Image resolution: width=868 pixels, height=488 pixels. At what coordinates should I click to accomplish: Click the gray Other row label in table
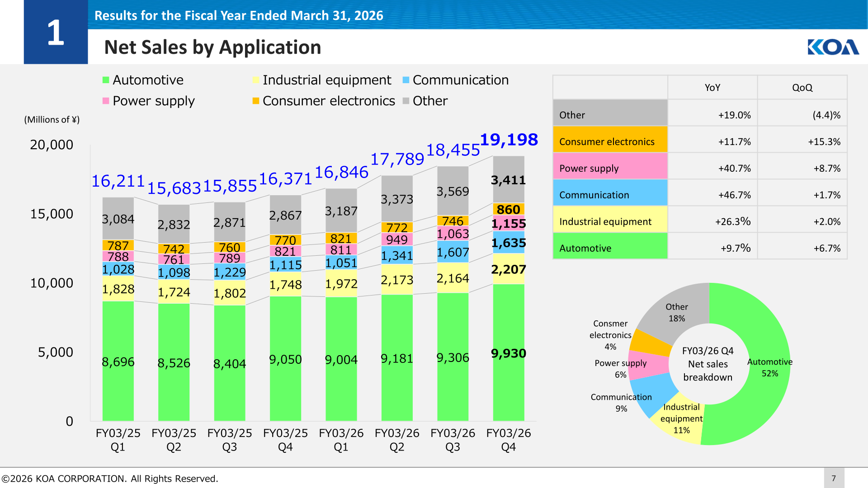[610, 113]
